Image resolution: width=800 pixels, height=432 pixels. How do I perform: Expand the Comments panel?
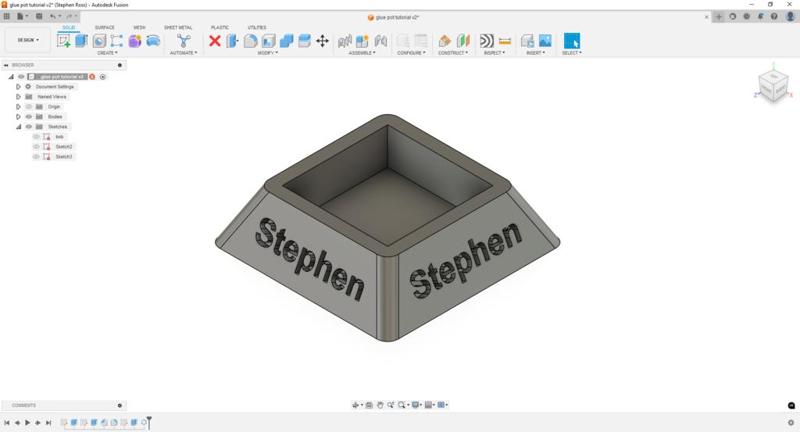point(120,405)
